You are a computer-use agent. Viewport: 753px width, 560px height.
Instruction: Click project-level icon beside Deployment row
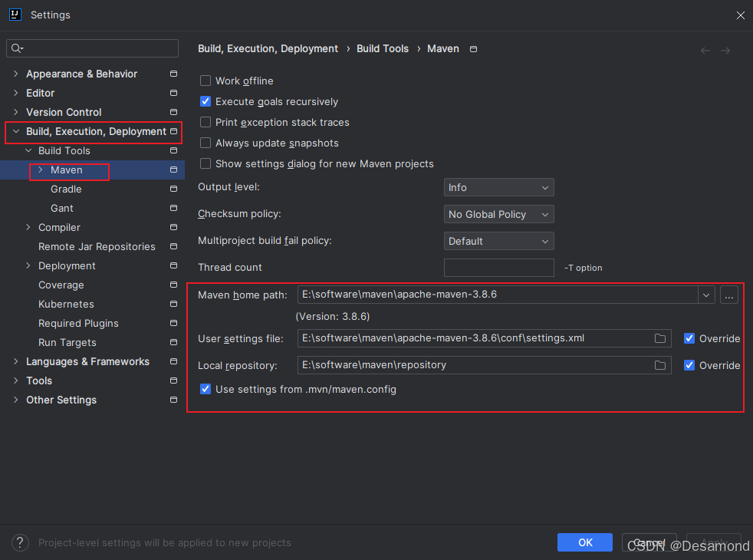pos(173,265)
